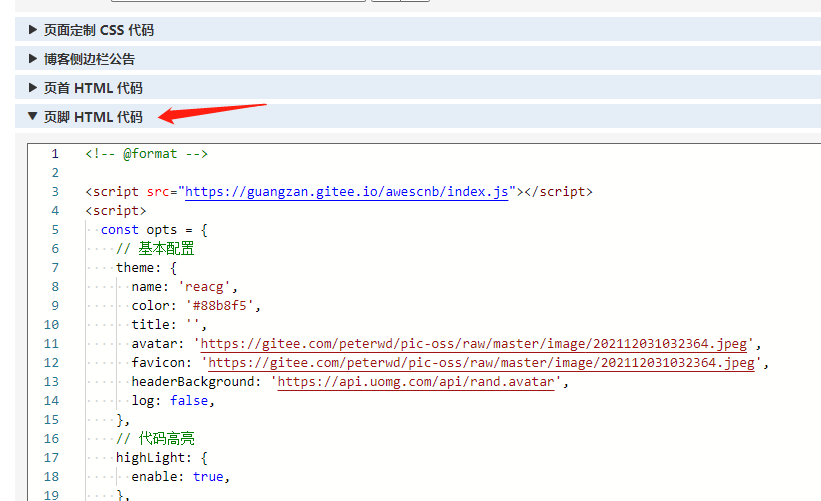Click the 'true' value of enable

click(x=208, y=476)
